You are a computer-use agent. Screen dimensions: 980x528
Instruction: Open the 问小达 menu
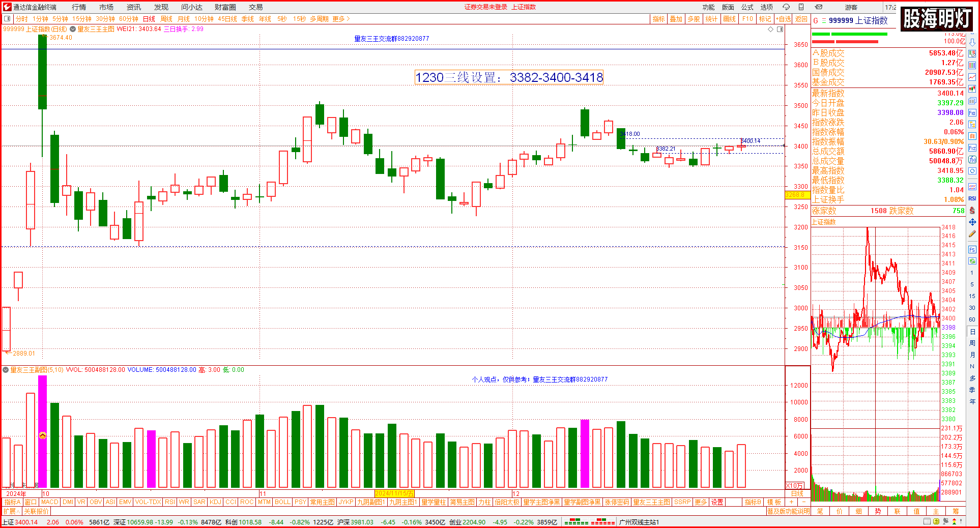(x=192, y=7)
